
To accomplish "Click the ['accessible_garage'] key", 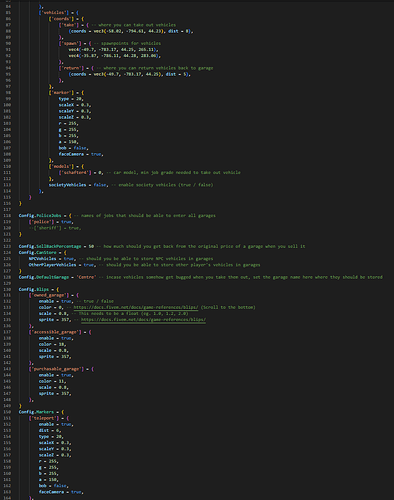I will pos(55,332).
